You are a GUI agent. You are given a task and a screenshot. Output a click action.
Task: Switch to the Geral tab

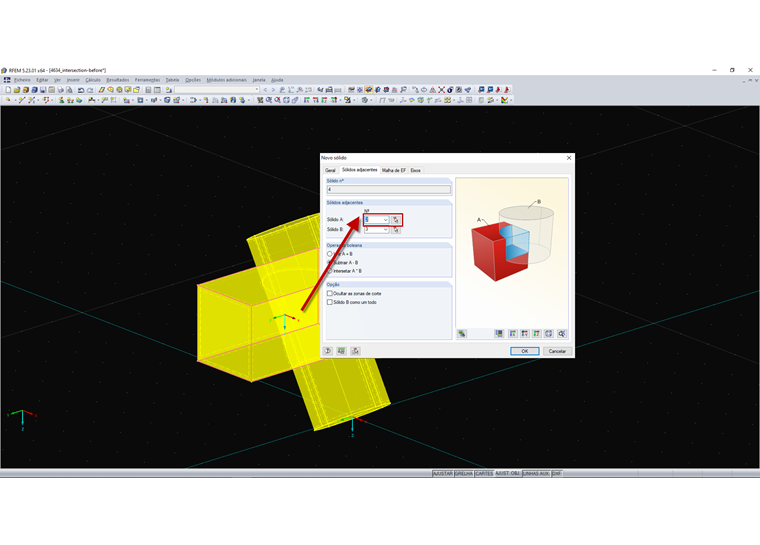click(x=330, y=170)
